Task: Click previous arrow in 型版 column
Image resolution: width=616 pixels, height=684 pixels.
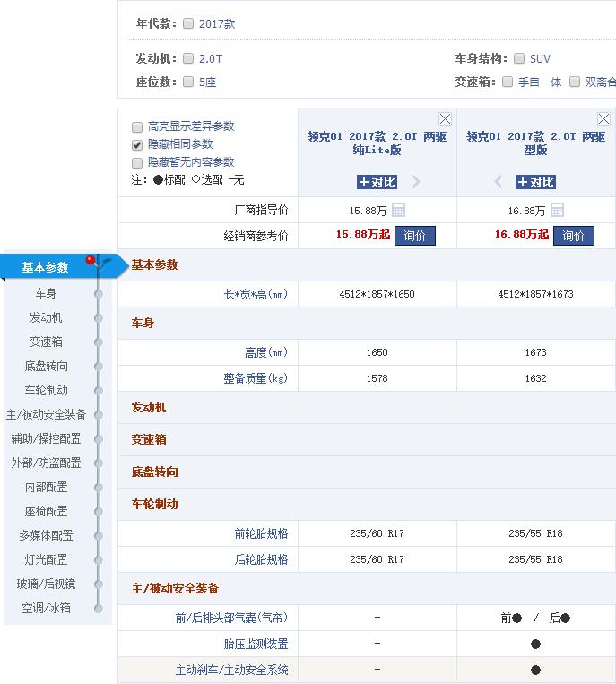Action: pos(498,181)
